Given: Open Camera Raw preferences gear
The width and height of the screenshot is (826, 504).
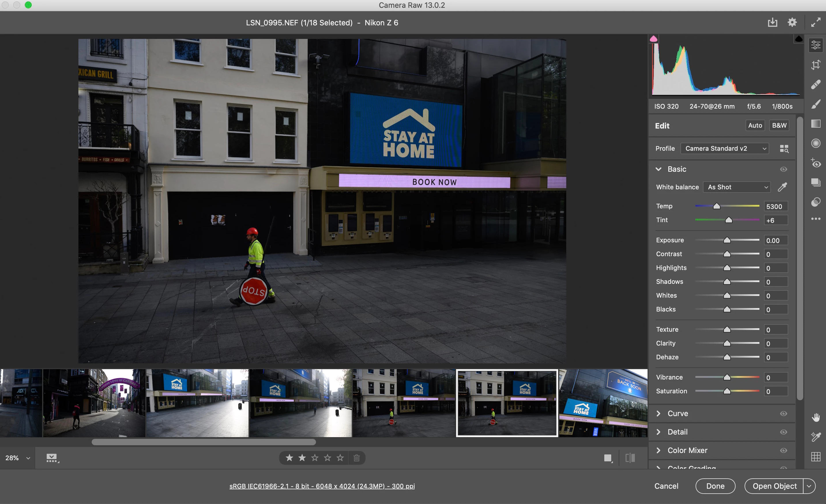Looking at the screenshot, I should click(792, 22).
